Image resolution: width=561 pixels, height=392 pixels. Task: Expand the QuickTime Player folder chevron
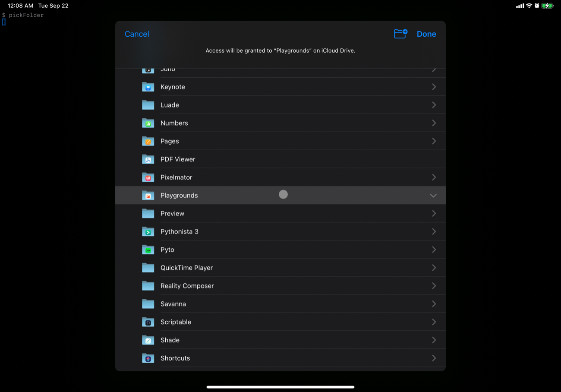point(434,268)
